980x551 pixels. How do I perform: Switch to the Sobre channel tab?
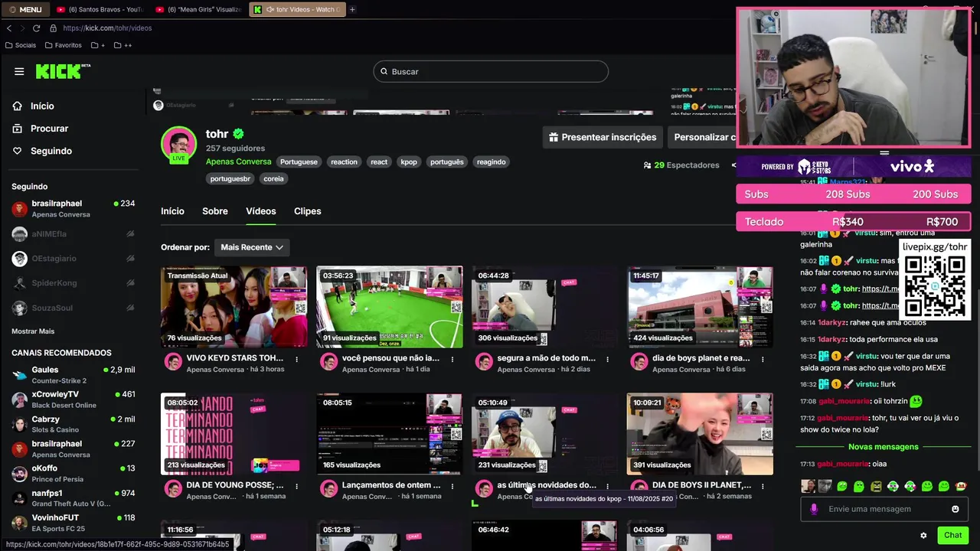tap(215, 211)
